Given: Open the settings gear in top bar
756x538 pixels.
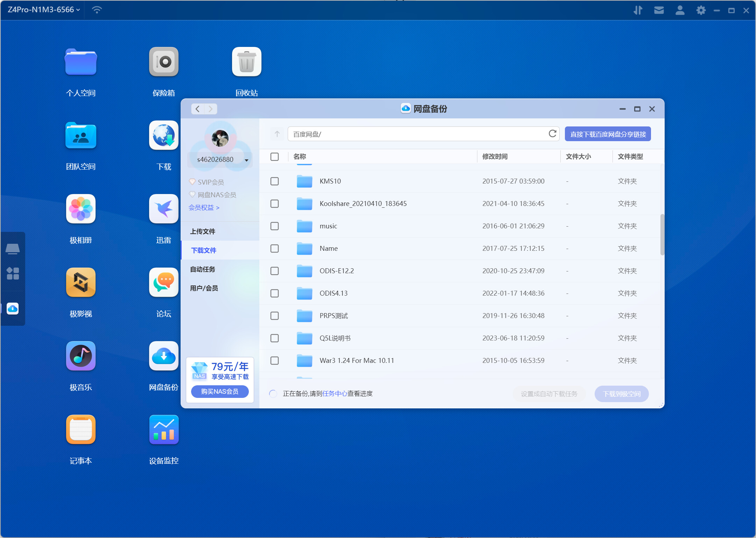Looking at the screenshot, I should pos(701,10).
